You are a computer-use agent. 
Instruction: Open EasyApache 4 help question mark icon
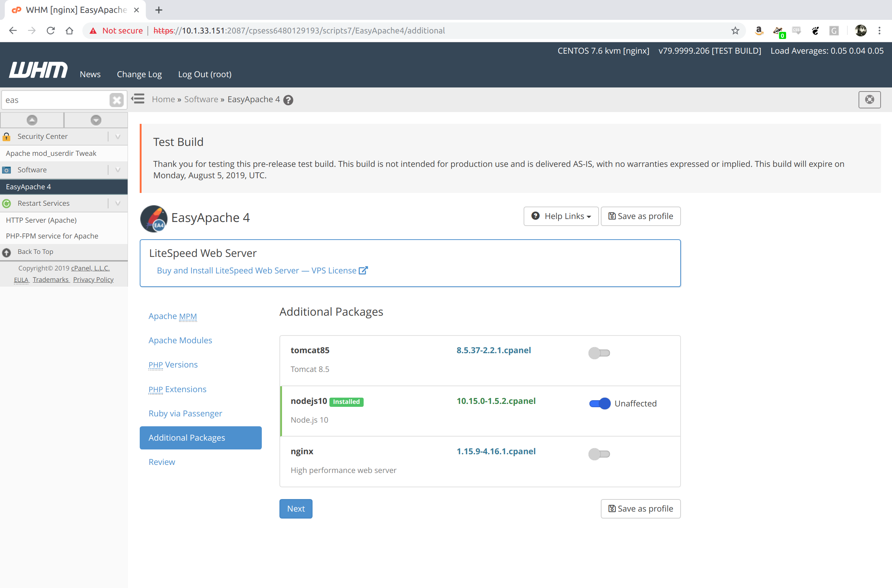tap(288, 100)
